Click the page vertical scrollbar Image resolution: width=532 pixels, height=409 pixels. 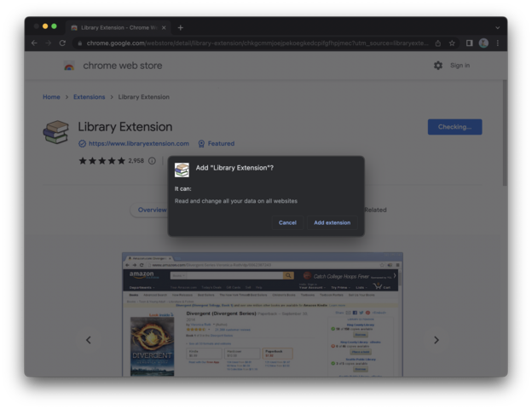(505, 133)
